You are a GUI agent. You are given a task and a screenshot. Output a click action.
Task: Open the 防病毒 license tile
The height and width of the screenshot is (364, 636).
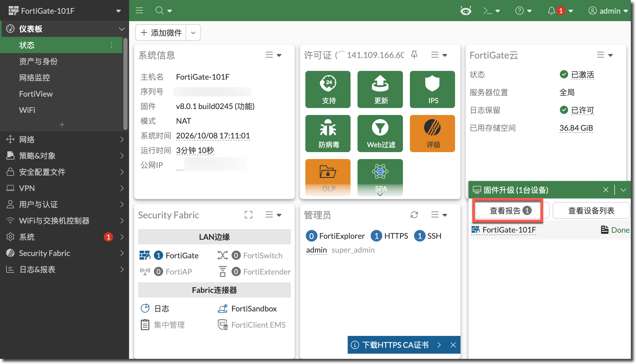tap(328, 133)
